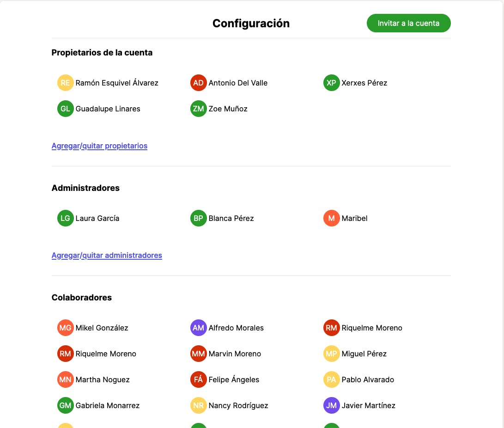Click the name Martha Noguez
The height and width of the screenshot is (428, 504).
click(103, 380)
